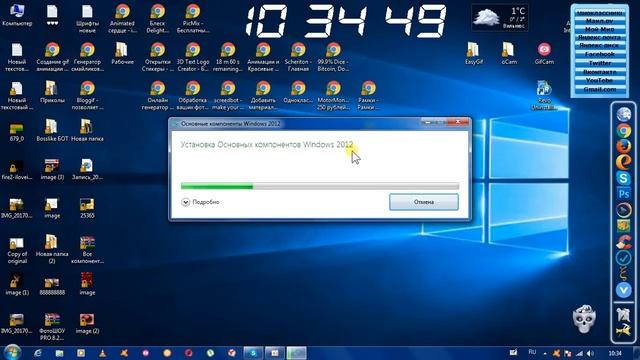Click the Facebook link in the links gadget

pyautogui.click(x=600, y=54)
